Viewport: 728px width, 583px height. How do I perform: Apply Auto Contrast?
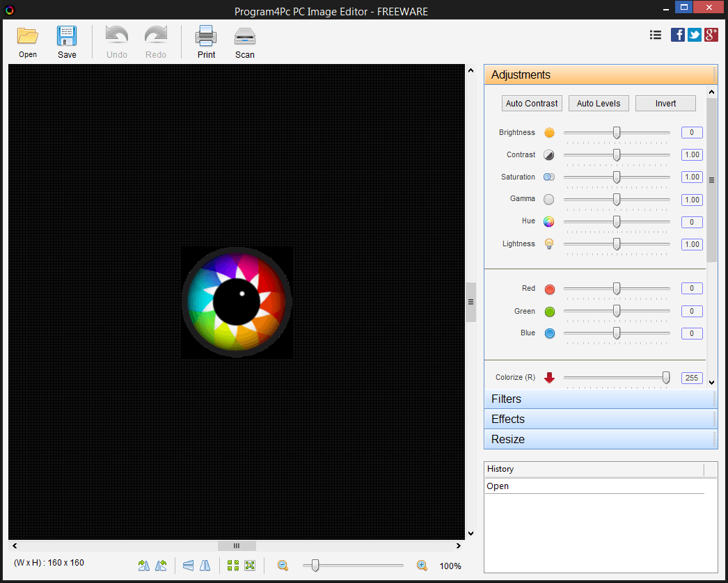(532, 104)
